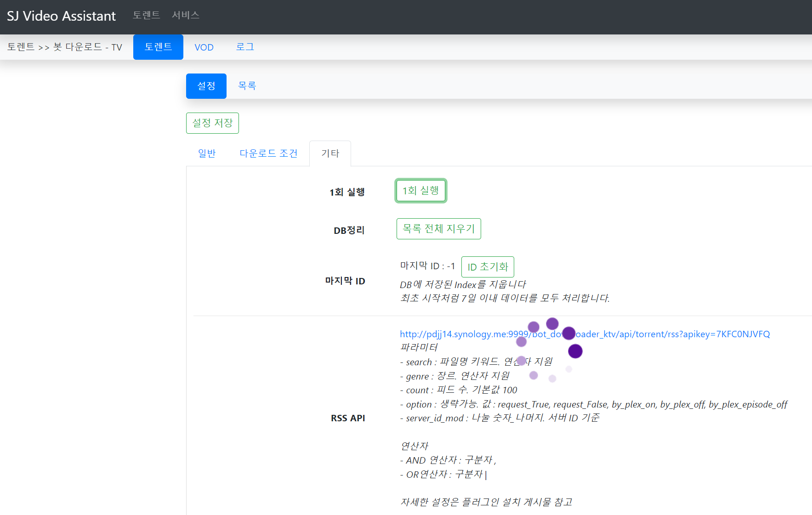Open the RSS API torrent URL link
Image resolution: width=812 pixels, height=515 pixels.
click(x=585, y=334)
